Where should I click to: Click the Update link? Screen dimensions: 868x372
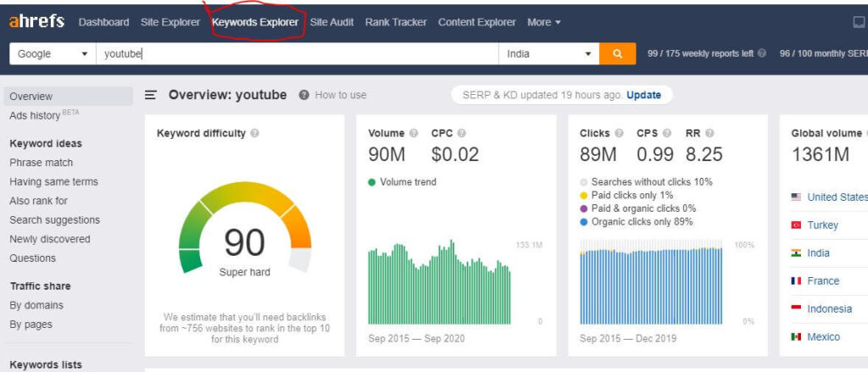(644, 95)
